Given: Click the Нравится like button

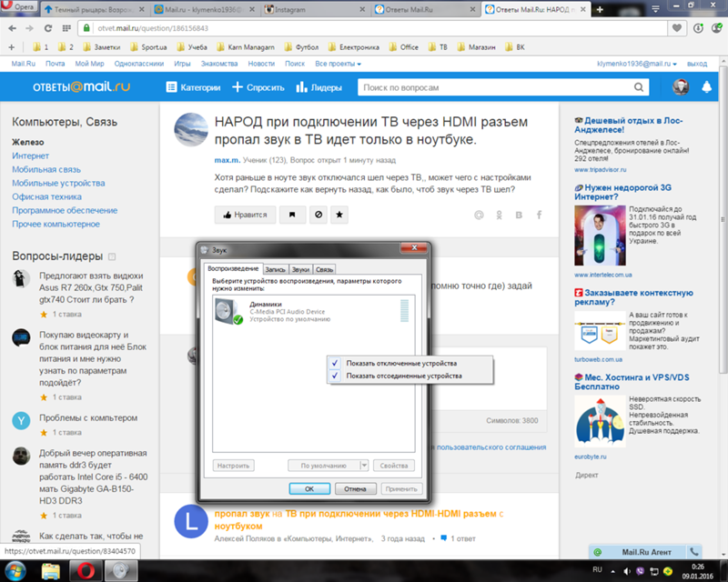Looking at the screenshot, I should click(245, 215).
